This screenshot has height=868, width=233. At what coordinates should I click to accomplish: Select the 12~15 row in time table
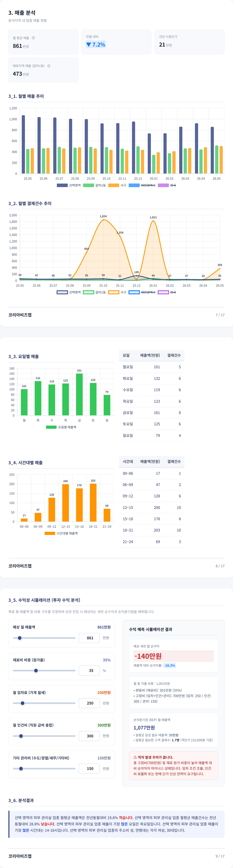click(152, 507)
